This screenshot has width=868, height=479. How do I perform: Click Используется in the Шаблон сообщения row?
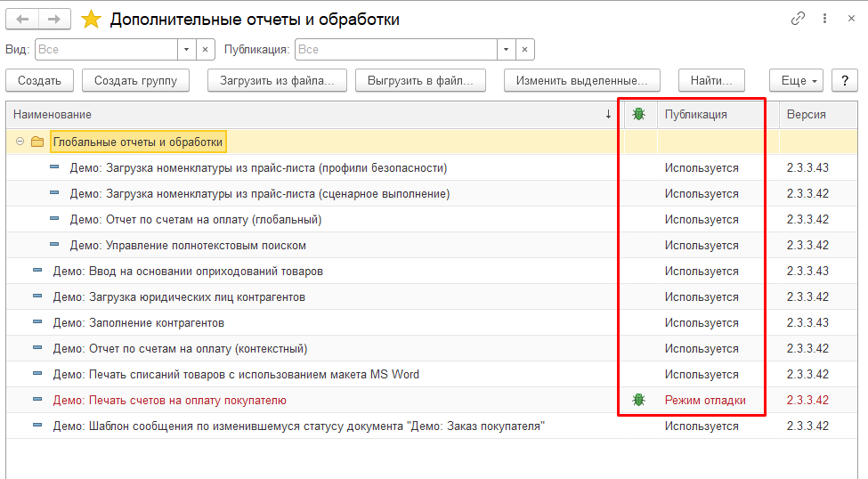[702, 426]
